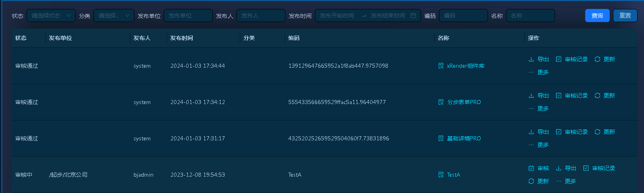Expand the 分类 select dropdown
Image resolution: width=644 pixels, height=193 pixels.
114,16
